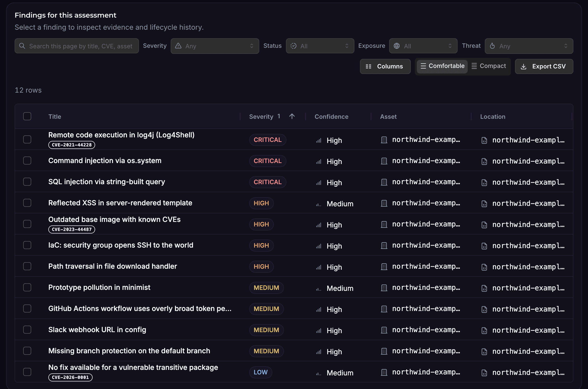Open the GitHub Actions workflow finding
This screenshot has width=588, height=389.
(x=140, y=308)
